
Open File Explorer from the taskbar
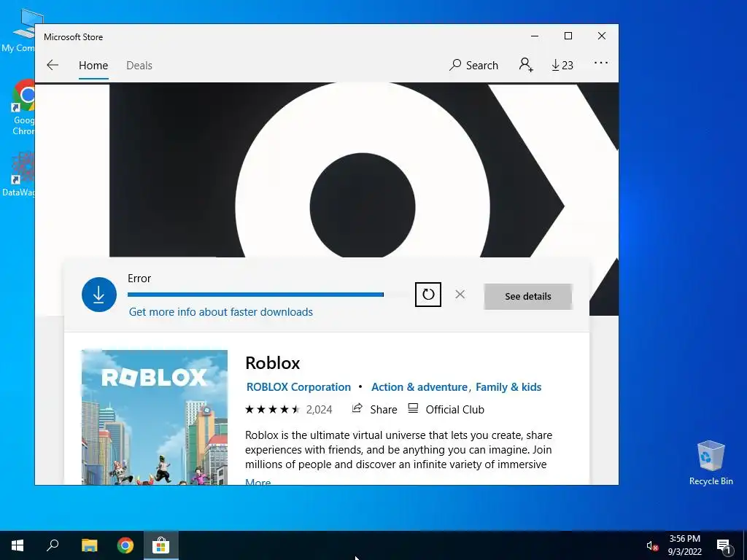coord(89,545)
